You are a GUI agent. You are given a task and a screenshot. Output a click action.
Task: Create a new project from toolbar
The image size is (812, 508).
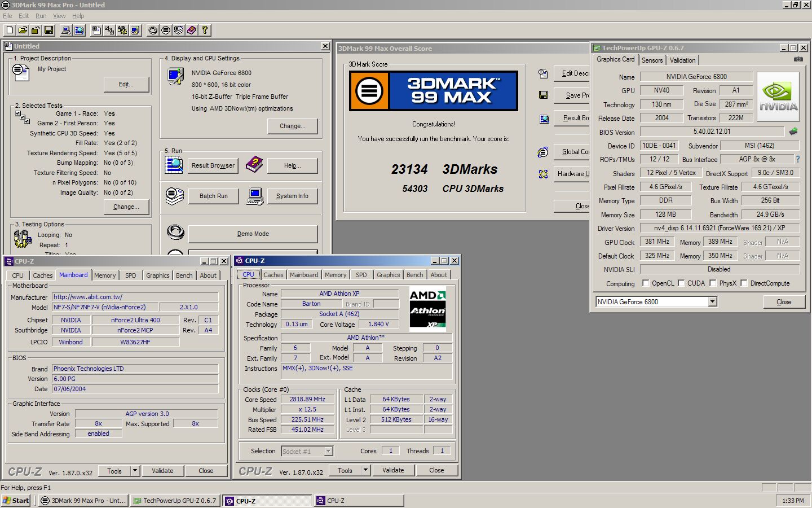pos(10,30)
